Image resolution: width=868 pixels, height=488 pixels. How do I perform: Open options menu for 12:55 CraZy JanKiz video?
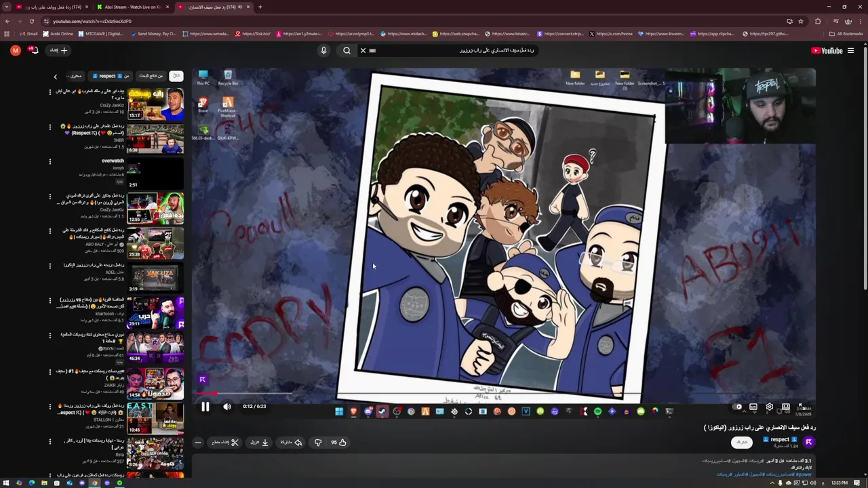point(50,197)
